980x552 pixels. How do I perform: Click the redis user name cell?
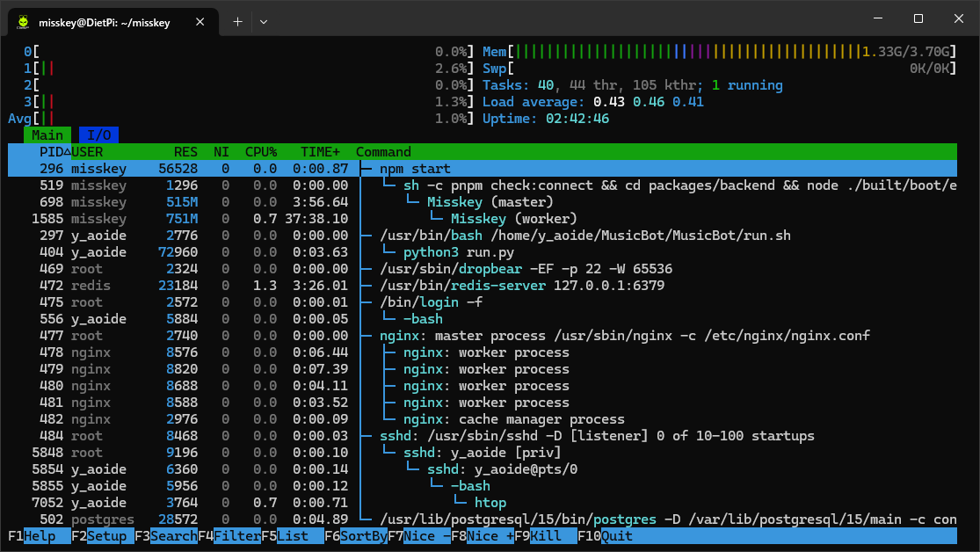(91, 286)
